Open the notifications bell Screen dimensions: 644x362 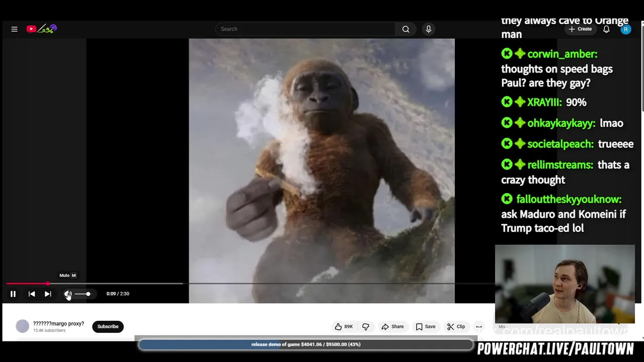(x=606, y=29)
